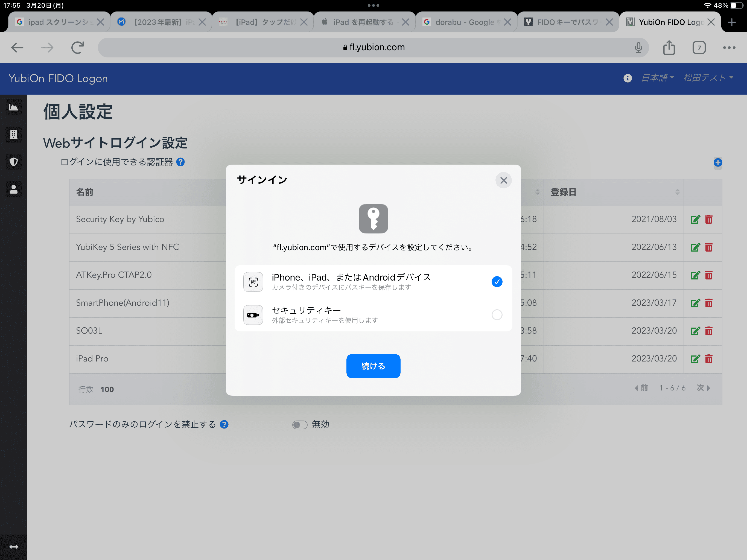
Task: Go to 次 next page
Action: tap(704, 388)
